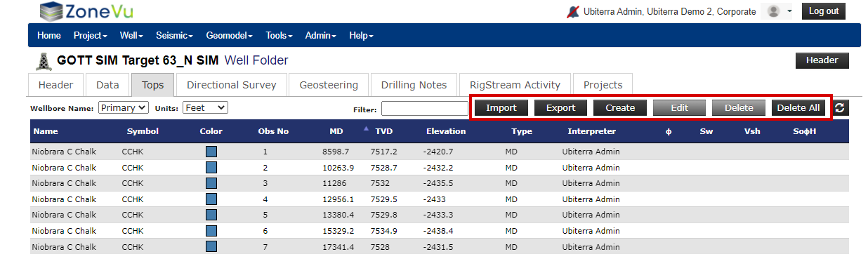Click the Filter text field

[424, 109]
